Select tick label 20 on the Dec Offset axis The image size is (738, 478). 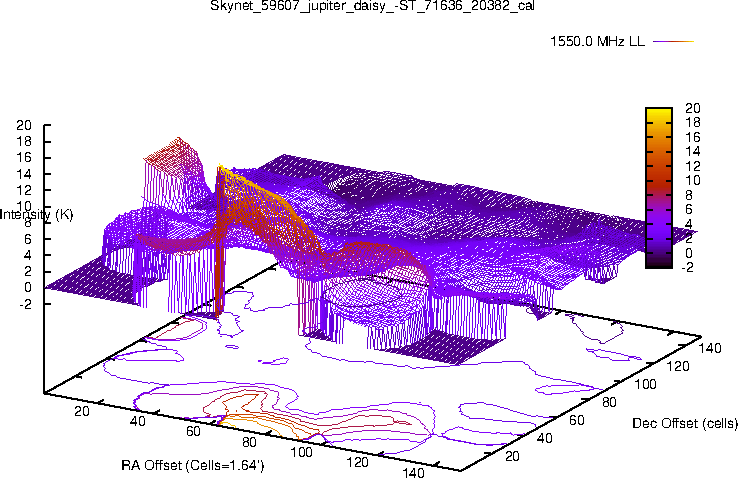pyautogui.click(x=512, y=456)
